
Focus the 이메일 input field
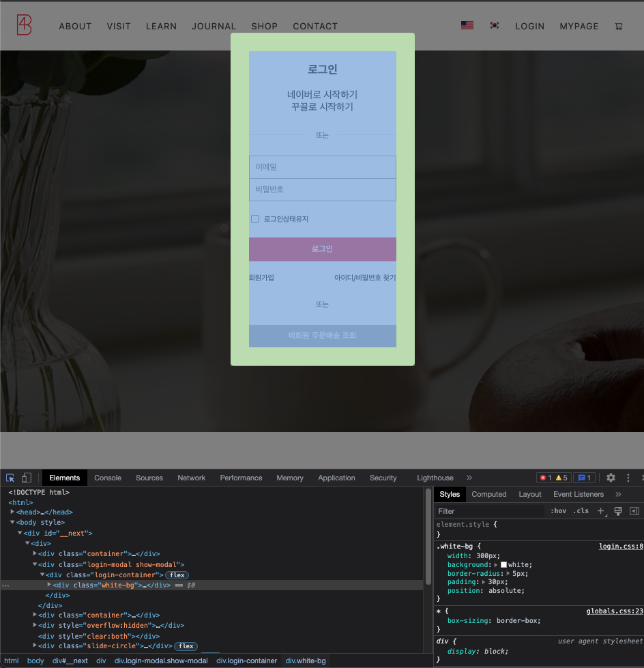click(x=323, y=167)
